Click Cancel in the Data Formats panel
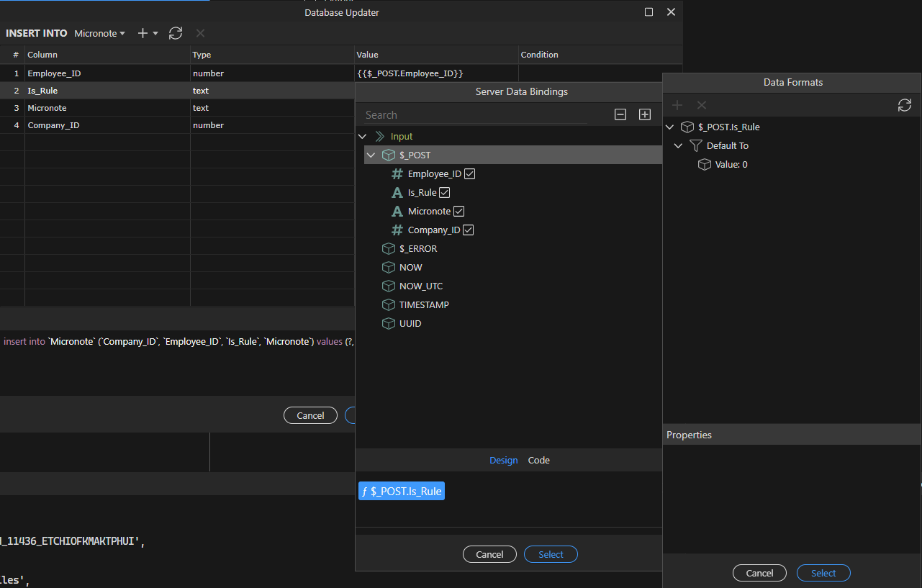 pos(759,573)
